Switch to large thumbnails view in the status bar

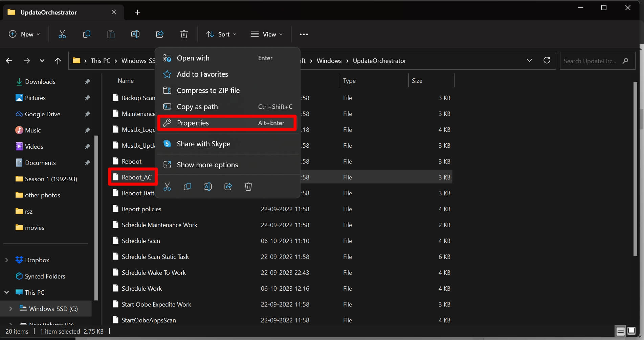pyautogui.click(x=632, y=331)
